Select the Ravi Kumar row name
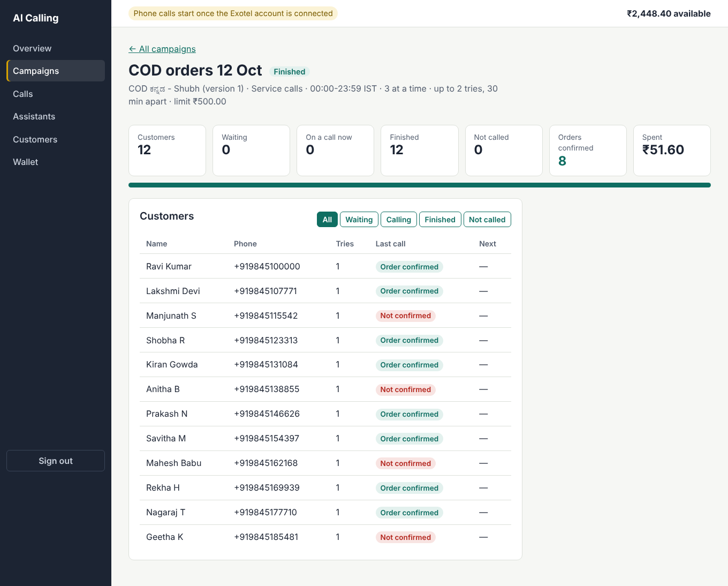The width and height of the screenshot is (728, 586). point(169,266)
